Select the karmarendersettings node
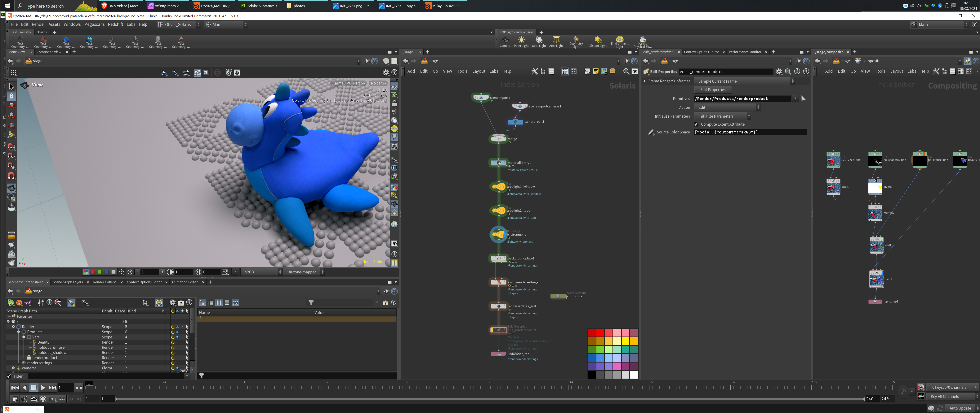This screenshot has width=980, height=413. click(x=498, y=282)
